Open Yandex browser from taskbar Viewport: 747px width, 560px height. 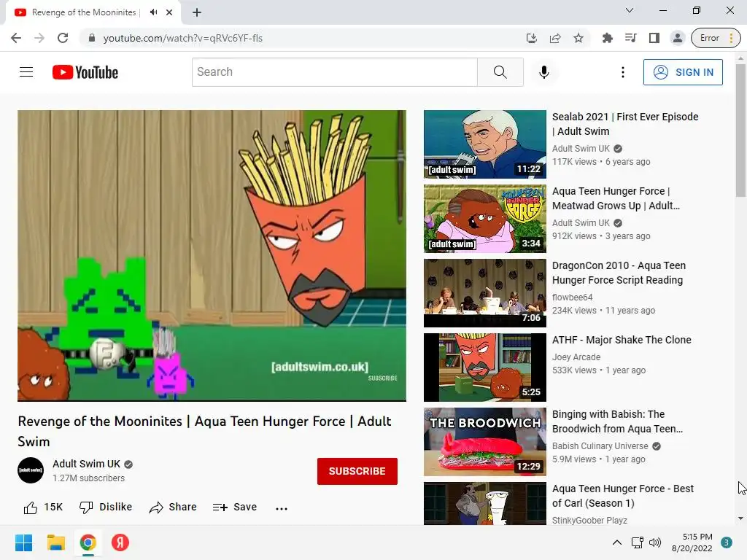tap(120, 542)
